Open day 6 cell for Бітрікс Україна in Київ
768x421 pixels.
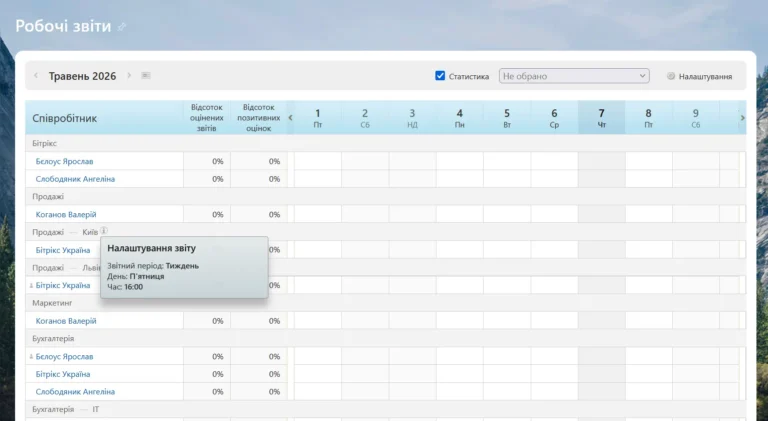coord(554,250)
